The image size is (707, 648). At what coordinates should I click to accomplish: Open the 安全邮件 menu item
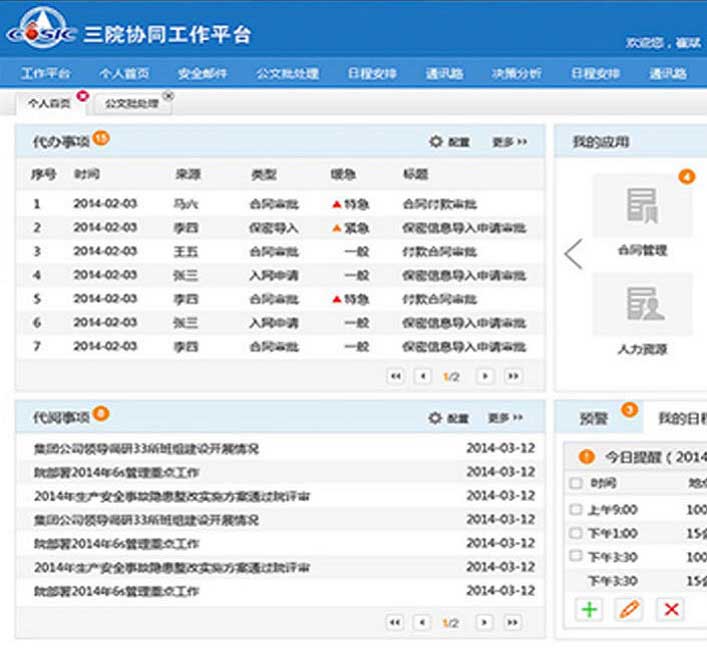click(202, 74)
